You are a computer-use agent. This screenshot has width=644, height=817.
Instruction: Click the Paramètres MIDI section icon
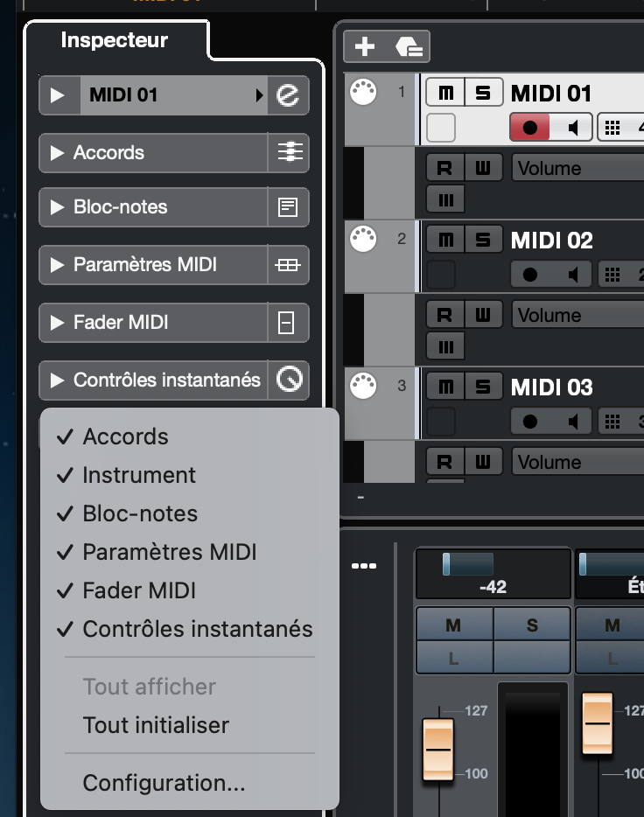288,265
